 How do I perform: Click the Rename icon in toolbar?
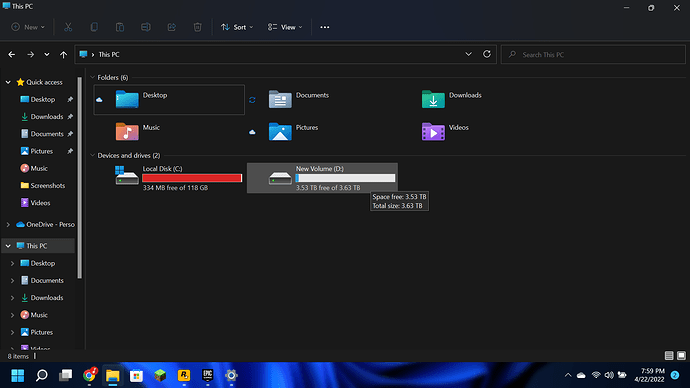click(x=146, y=27)
